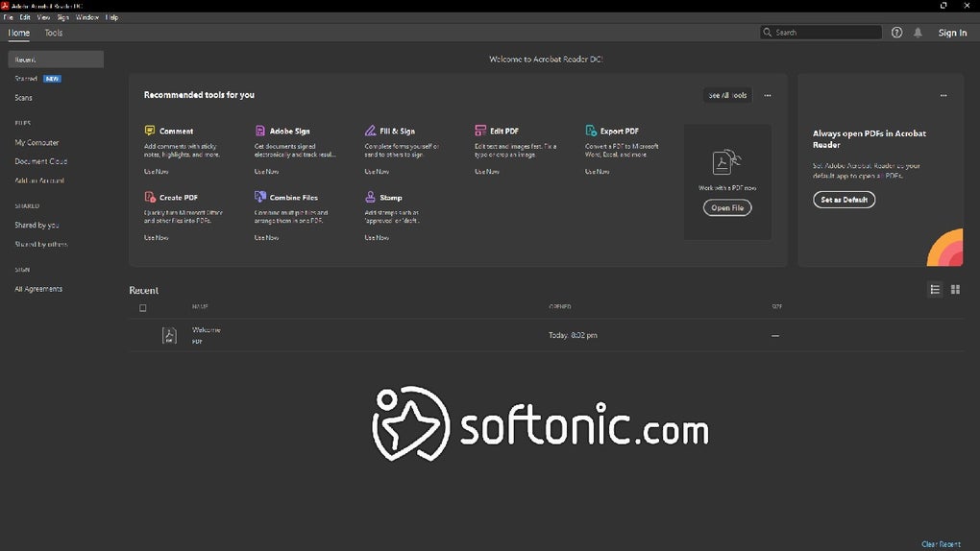The height and width of the screenshot is (551, 980).
Task: Open the Sign menu
Action: [63, 17]
